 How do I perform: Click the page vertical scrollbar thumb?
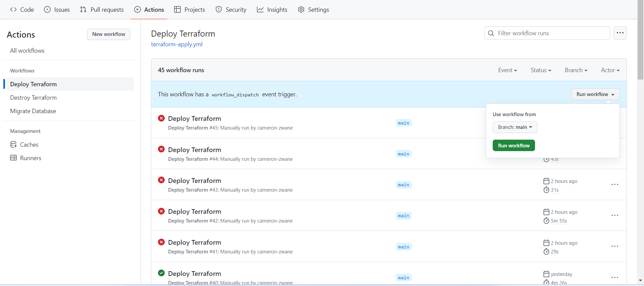point(640,40)
